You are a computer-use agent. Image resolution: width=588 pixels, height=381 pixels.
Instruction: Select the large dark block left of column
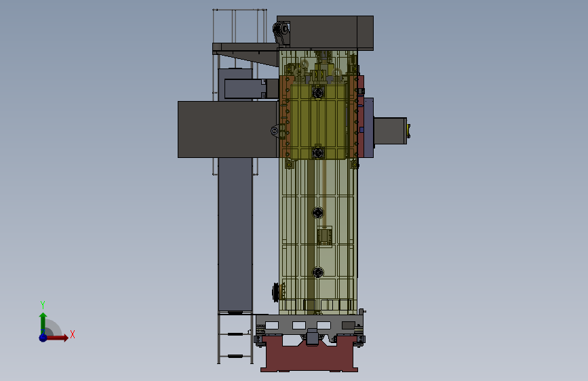(228, 129)
